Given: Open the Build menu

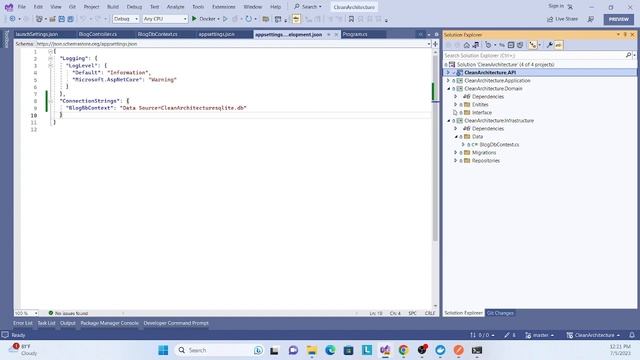Looking at the screenshot, I should [x=113, y=7].
